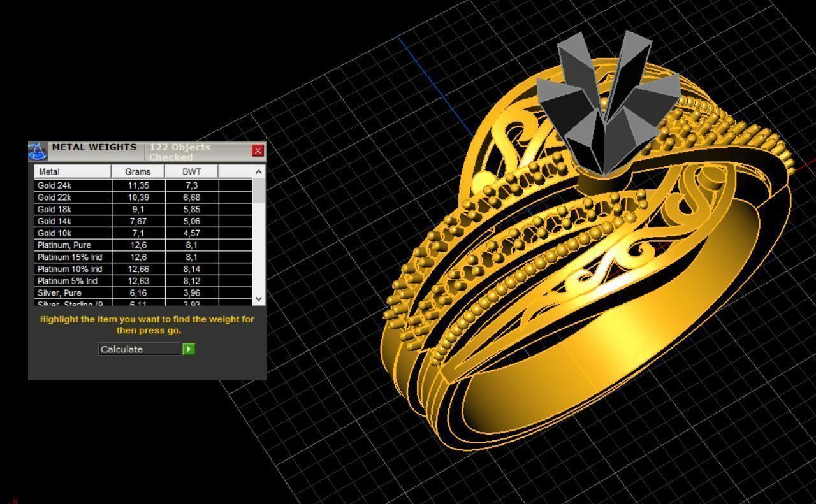Click the DWT column header

point(191,171)
